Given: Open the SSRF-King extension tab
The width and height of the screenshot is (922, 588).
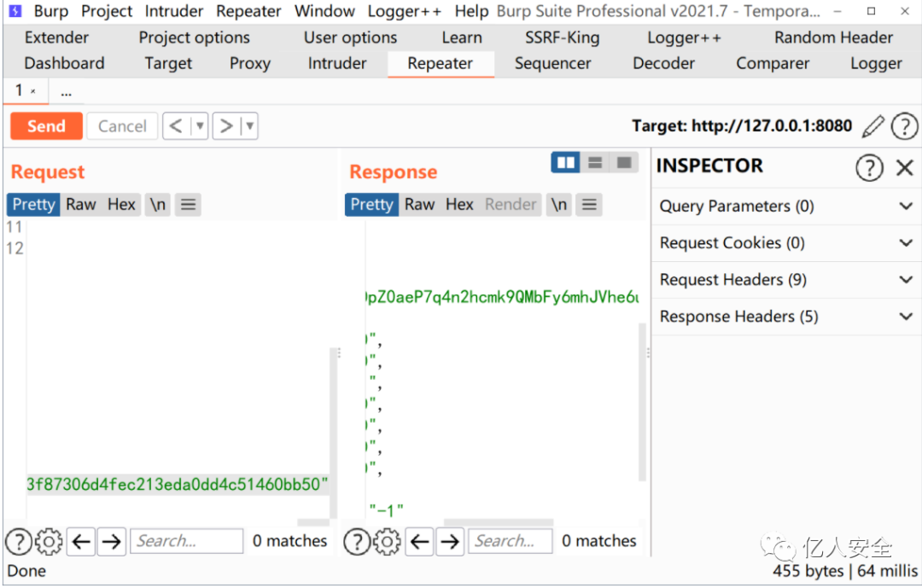Looking at the screenshot, I should tap(562, 38).
